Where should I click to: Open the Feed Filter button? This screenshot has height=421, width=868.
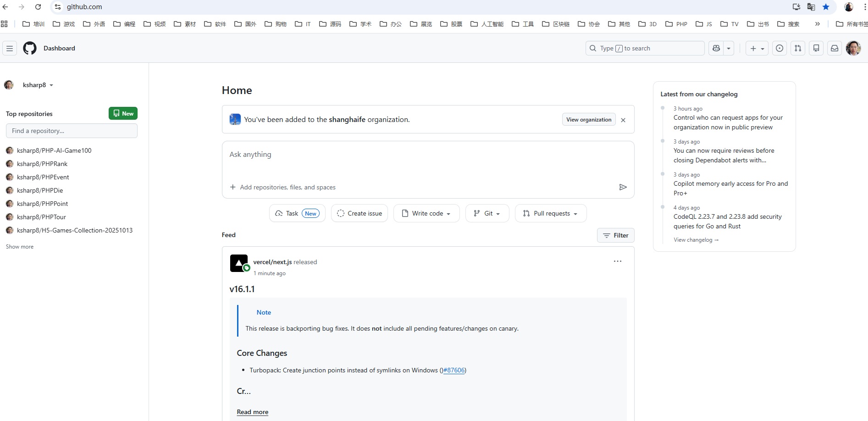point(615,235)
